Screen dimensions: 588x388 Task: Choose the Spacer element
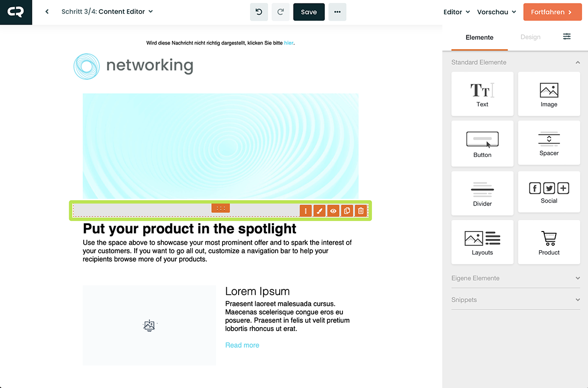click(x=549, y=143)
